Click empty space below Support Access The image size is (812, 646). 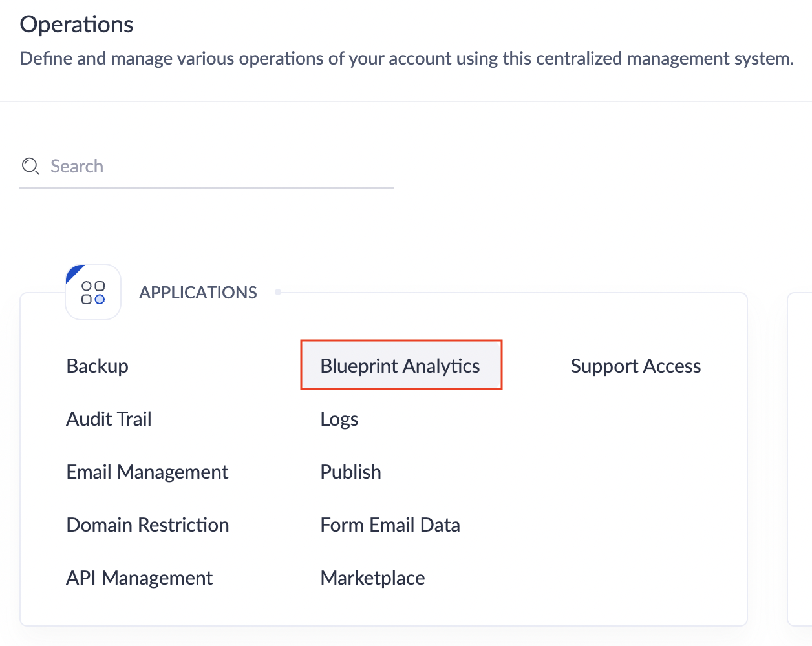coord(636,491)
